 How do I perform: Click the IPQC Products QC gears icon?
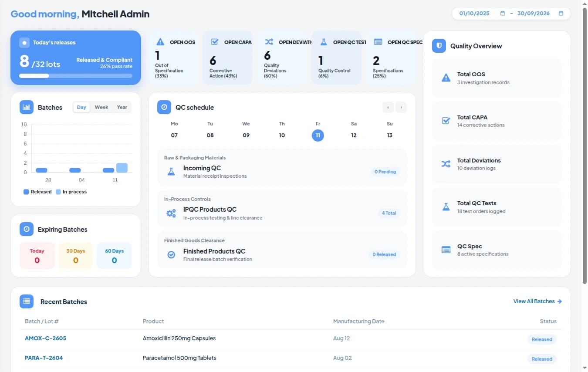171,213
